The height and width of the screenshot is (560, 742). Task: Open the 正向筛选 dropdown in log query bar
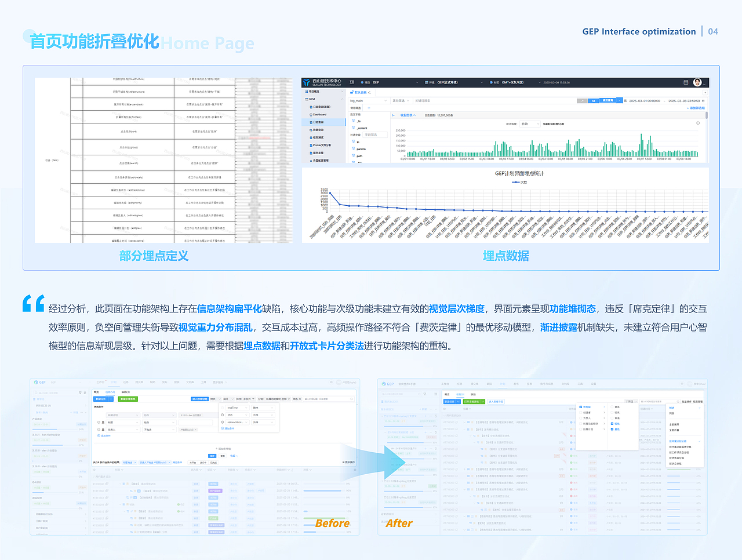tap(401, 101)
